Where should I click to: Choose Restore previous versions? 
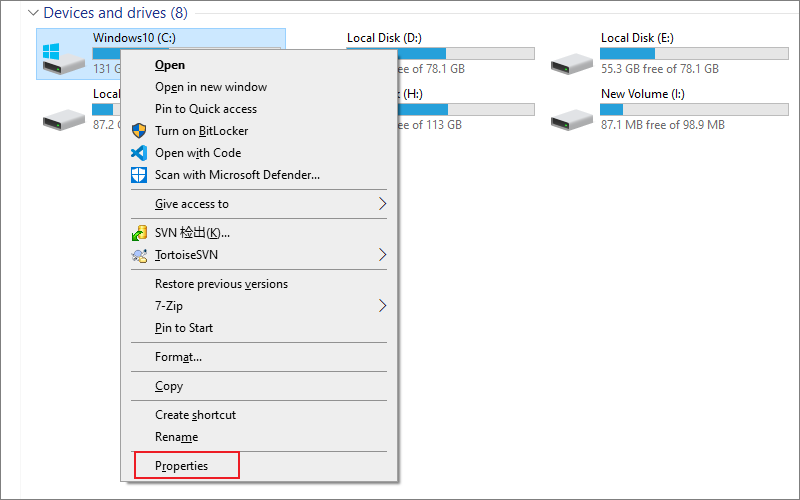click(221, 284)
